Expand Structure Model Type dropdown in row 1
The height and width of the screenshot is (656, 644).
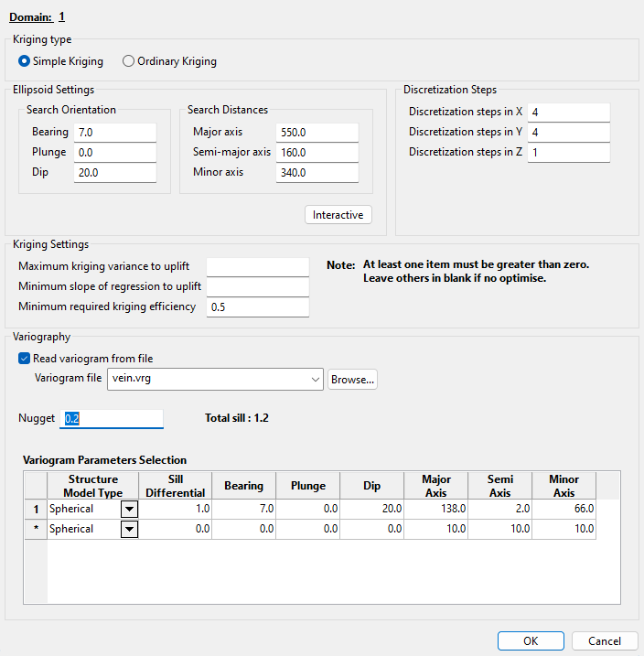129,508
